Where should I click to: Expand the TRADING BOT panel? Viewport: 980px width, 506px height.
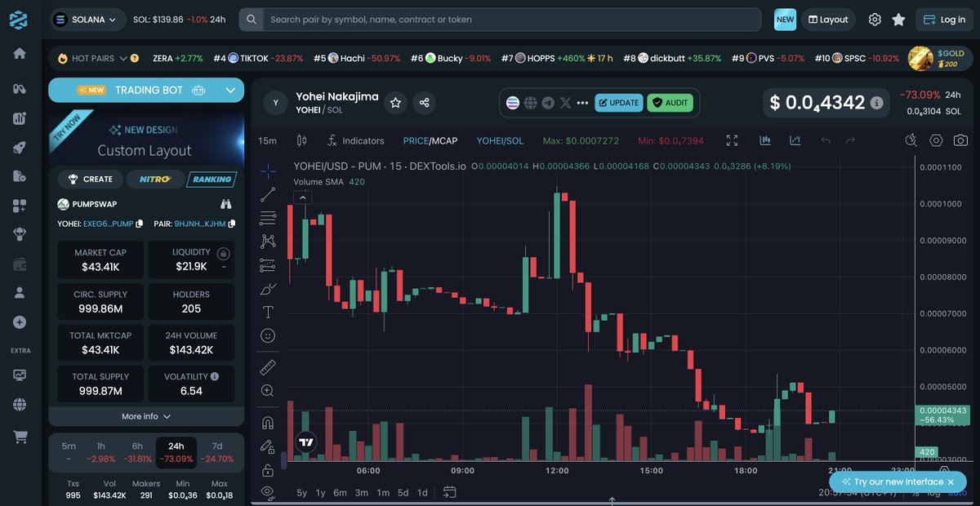(x=146, y=90)
